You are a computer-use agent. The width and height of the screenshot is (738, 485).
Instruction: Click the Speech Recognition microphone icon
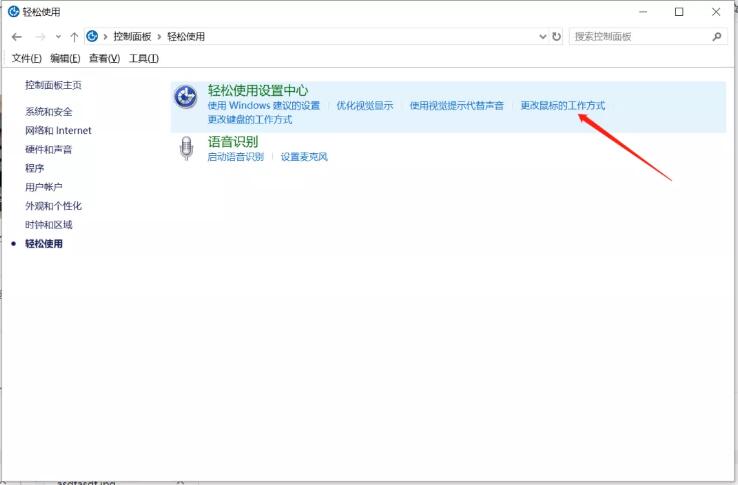[x=186, y=149]
